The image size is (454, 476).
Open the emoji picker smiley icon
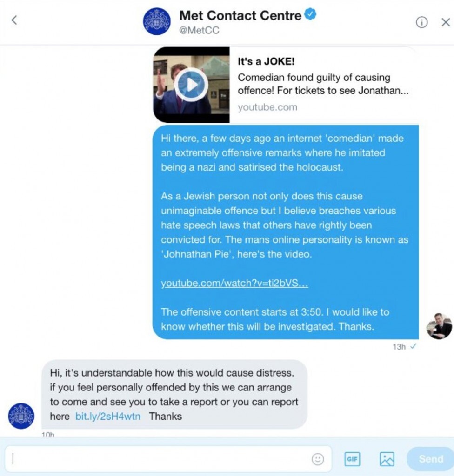pos(318,459)
